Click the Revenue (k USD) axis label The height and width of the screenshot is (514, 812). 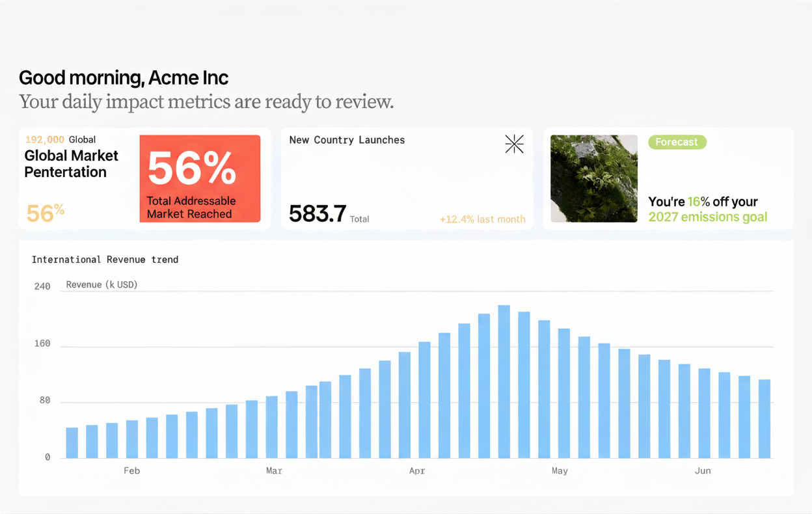pyautogui.click(x=101, y=284)
